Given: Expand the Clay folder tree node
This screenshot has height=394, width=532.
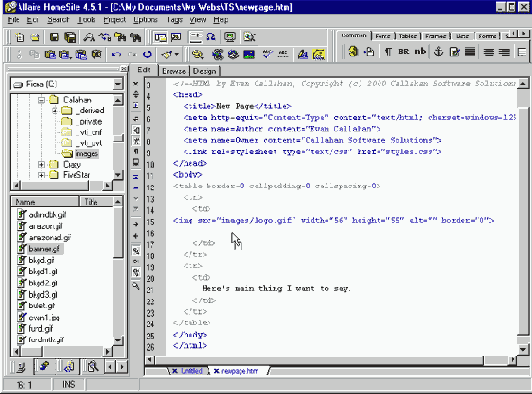Looking at the screenshot, I should tap(41, 165).
